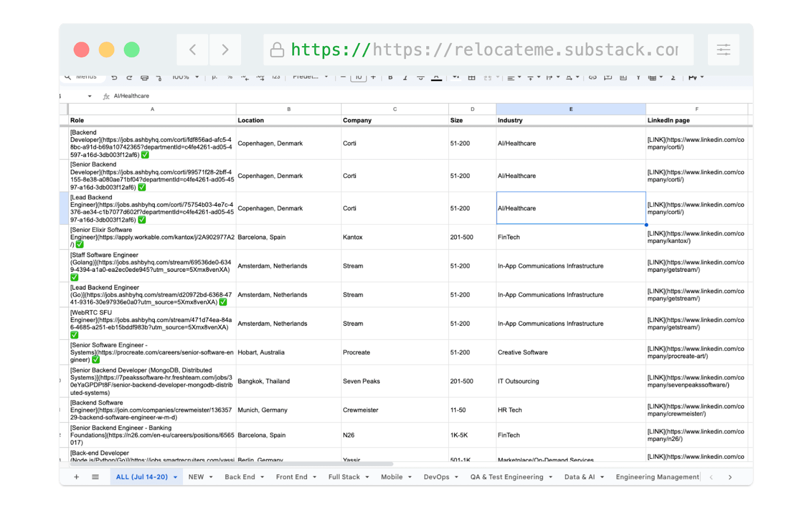The width and height of the screenshot is (812, 508).
Task: Insert a comment
Action: pos(608,77)
